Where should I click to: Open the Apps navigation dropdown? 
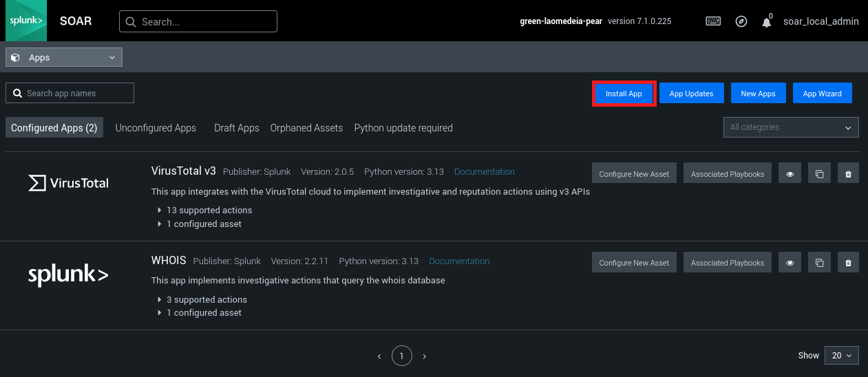(64, 57)
